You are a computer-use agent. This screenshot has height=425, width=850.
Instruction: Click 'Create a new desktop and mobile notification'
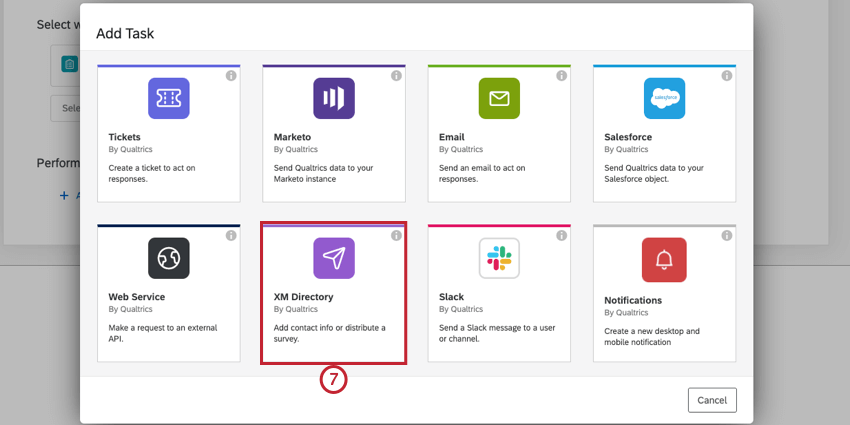point(652,337)
